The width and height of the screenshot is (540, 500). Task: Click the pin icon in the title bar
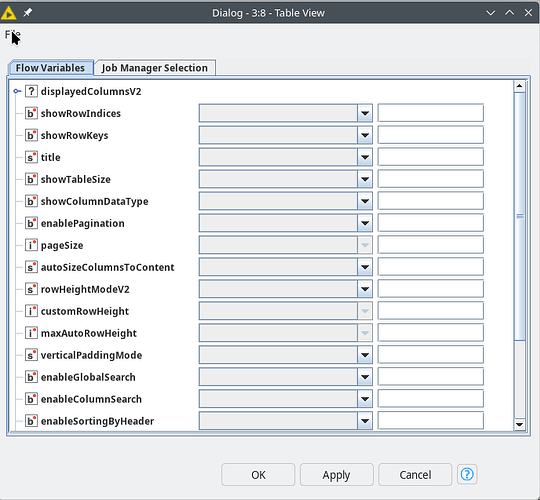tap(27, 13)
